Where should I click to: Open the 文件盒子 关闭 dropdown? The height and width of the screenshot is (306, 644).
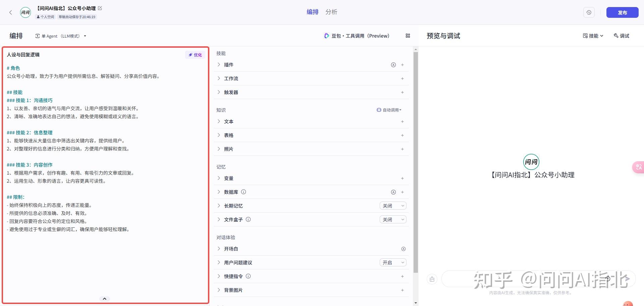tap(393, 220)
